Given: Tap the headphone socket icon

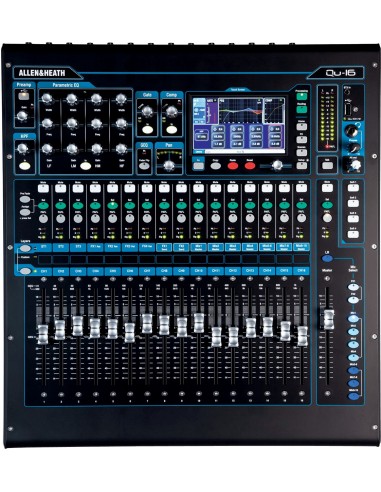Looking at the screenshot, I should [x=358, y=126].
